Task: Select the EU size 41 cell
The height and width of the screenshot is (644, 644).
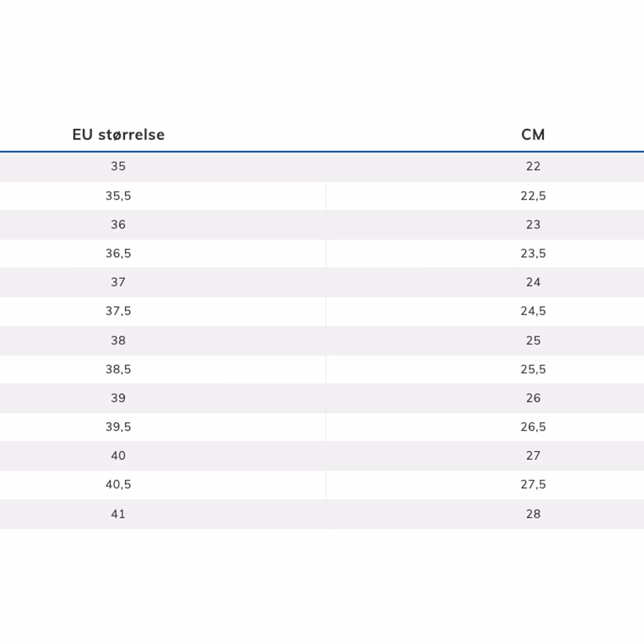Action: 118,514
